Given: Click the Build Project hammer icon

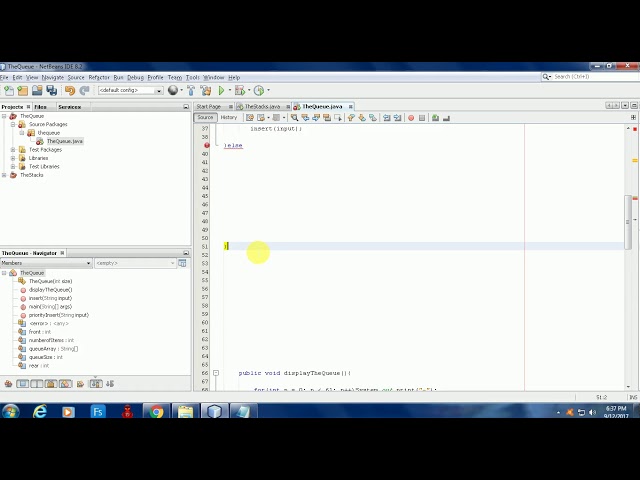Looking at the screenshot, I should [x=191, y=91].
